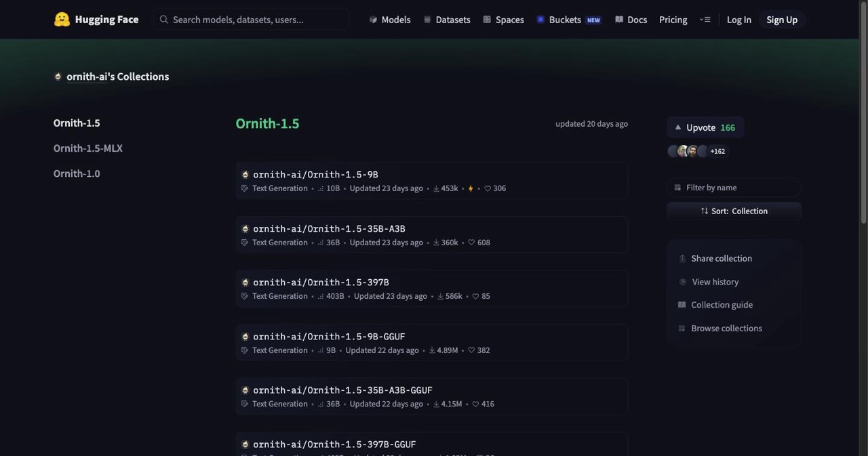This screenshot has width=868, height=456.
Task: Click the Spaces icon in navbar
Action: click(487, 20)
